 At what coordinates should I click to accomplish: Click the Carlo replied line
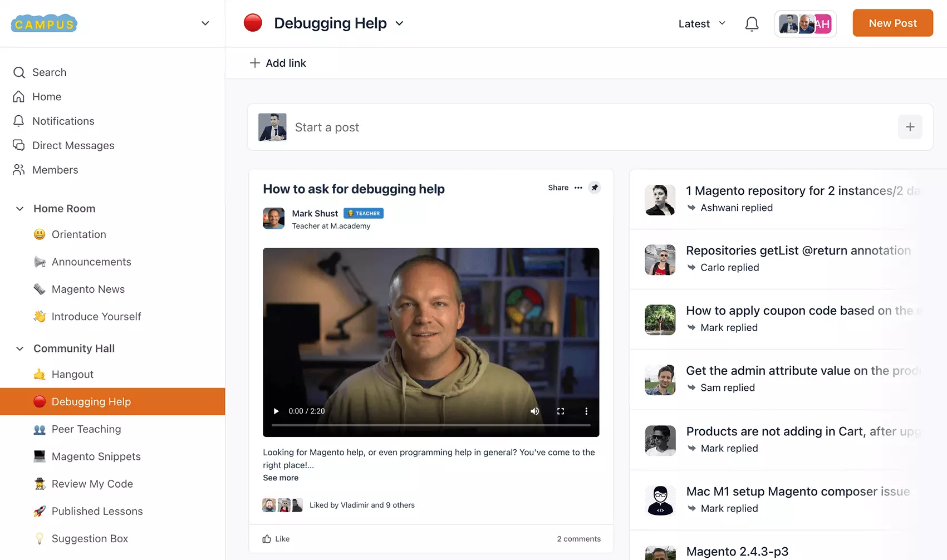[x=723, y=268]
